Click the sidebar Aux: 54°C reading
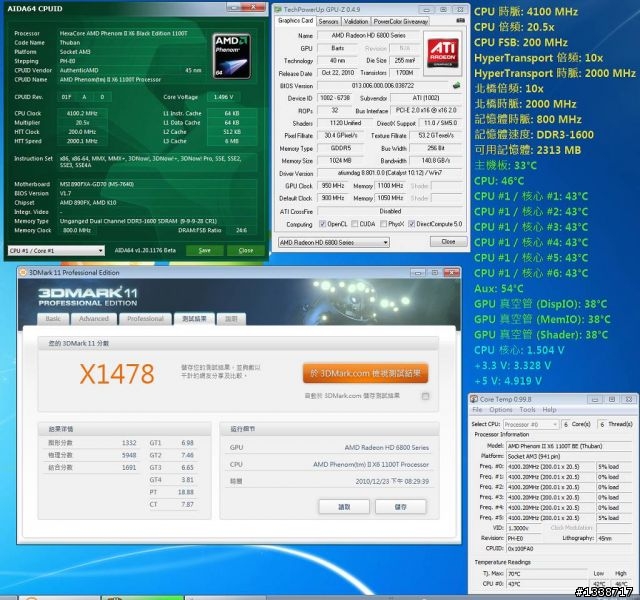This screenshot has height=600, width=640. [499, 289]
